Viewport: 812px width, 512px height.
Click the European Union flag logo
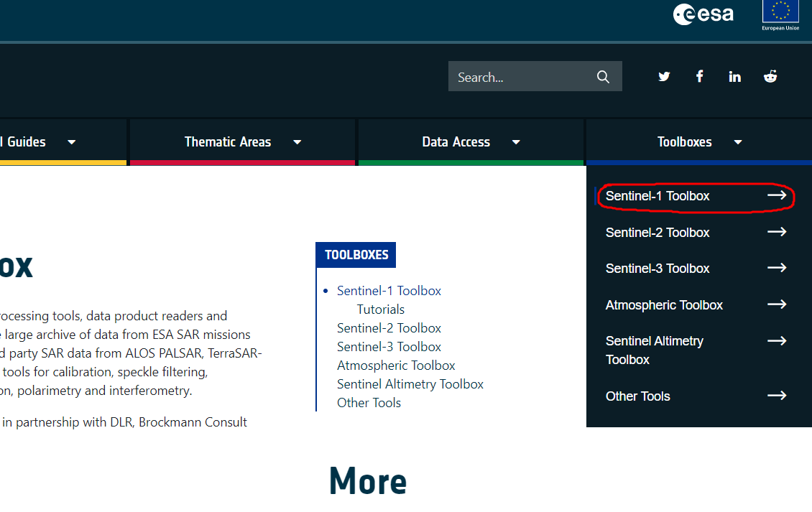780,16
